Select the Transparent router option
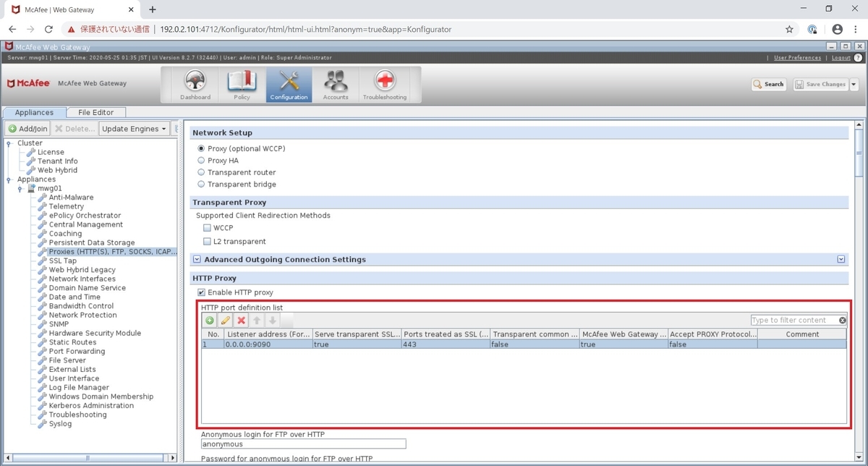Viewport: 868px width, 466px height. click(x=201, y=172)
